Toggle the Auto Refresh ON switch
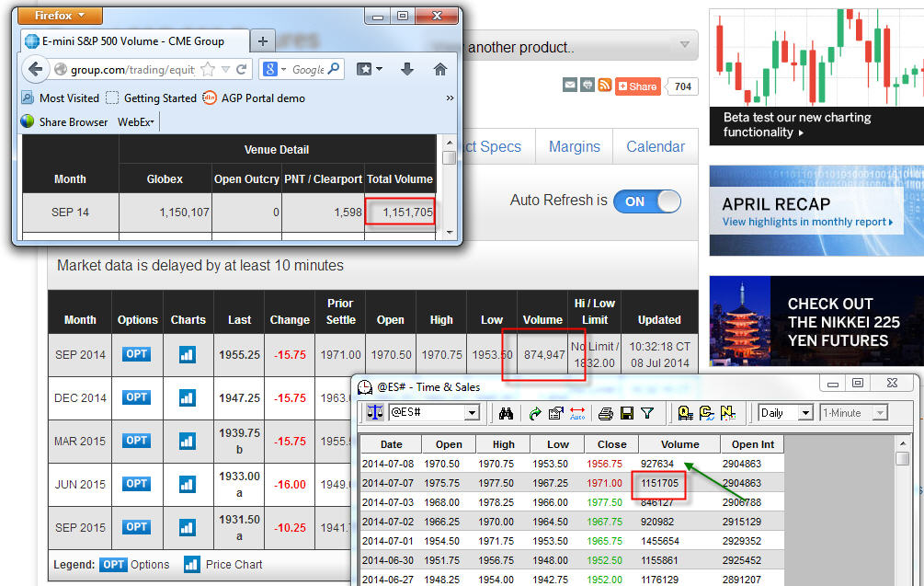 647,201
